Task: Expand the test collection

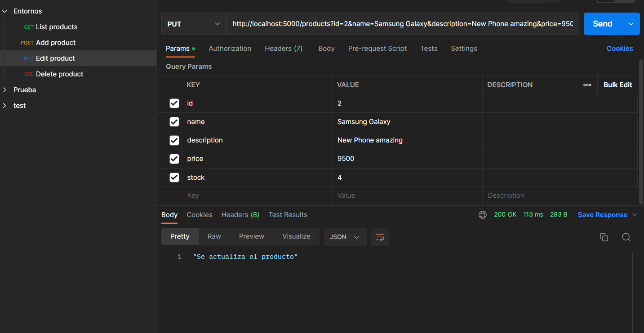Action: click(4, 106)
